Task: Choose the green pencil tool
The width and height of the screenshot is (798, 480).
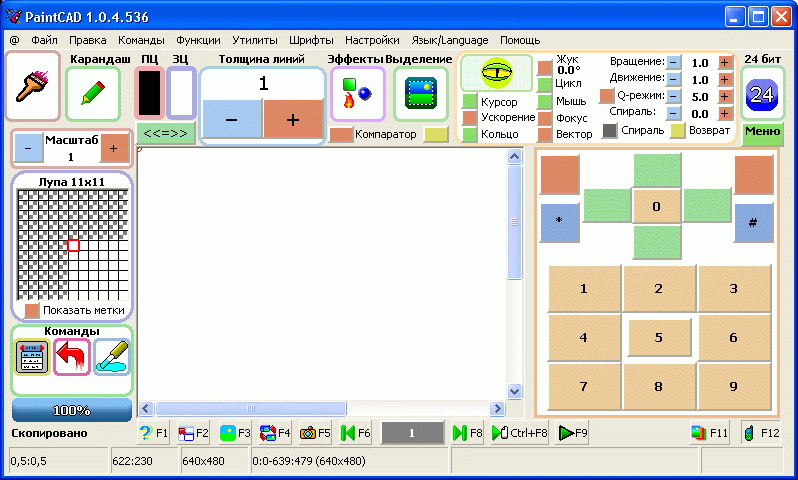Action: 93,93
